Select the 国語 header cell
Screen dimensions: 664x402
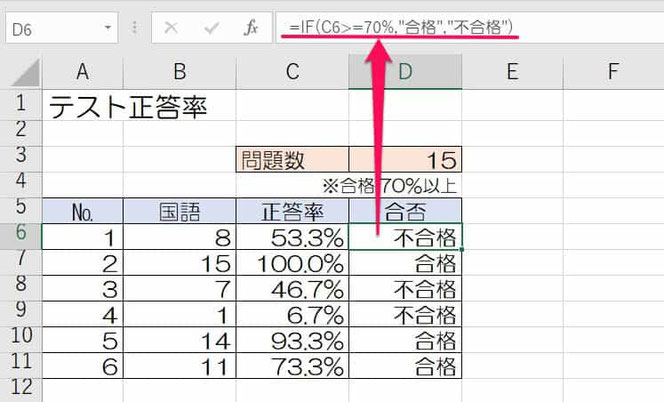point(180,211)
